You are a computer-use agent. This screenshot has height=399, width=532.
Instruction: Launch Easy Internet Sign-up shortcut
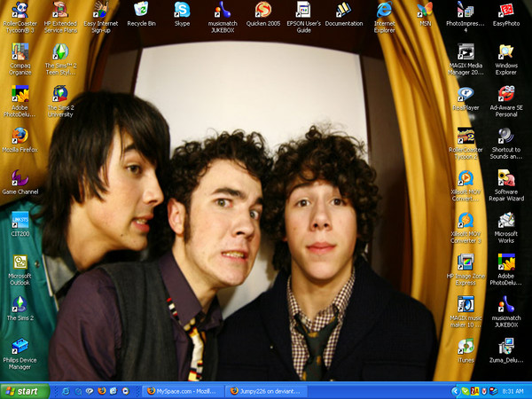(101, 10)
